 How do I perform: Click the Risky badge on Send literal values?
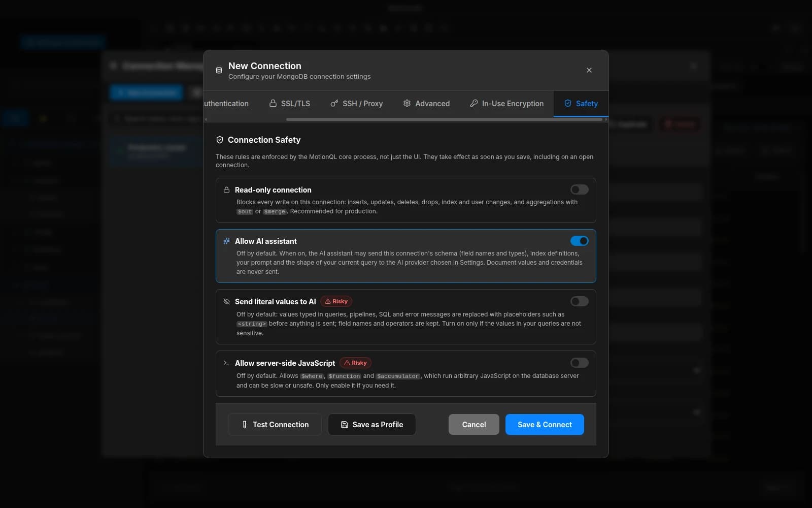[x=336, y=302]
